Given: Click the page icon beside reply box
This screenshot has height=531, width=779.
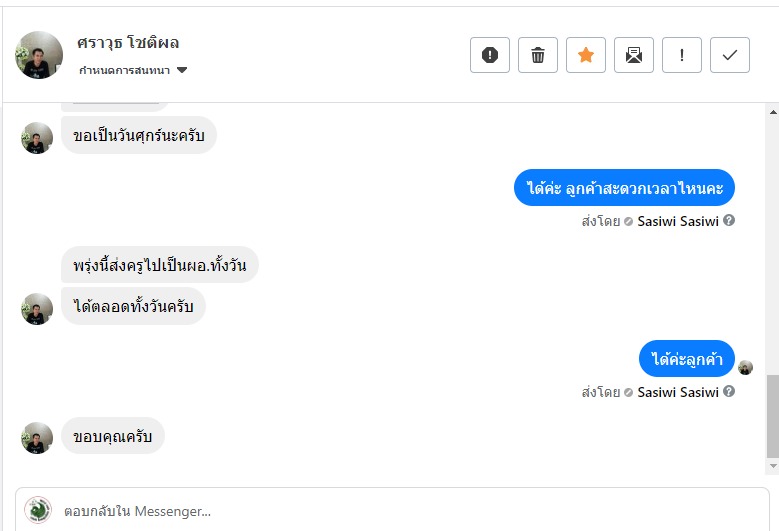Looking at the screenshot, I should pyautogui.click(x=38, y=511).
